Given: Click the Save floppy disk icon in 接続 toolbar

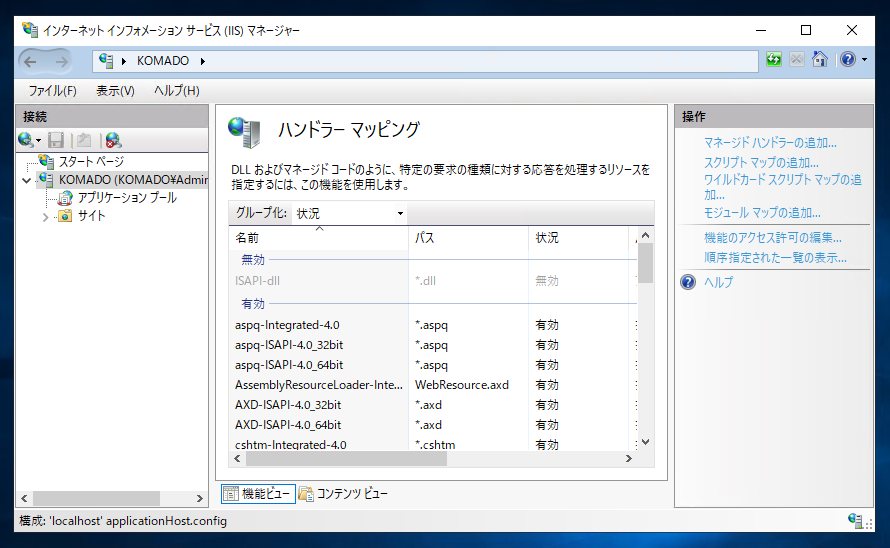Looking at the screenshot, I should [56, 140].
